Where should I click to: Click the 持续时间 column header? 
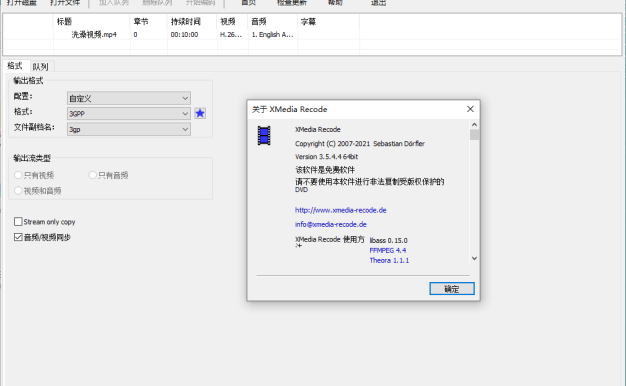[x=192, y=22]
